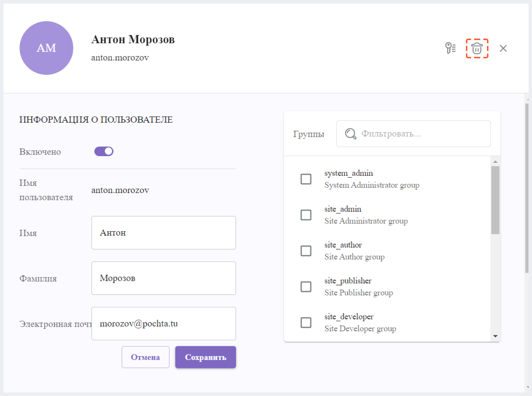Delete user via trash icon
532x396 pixels.
(x=477, y=48)
